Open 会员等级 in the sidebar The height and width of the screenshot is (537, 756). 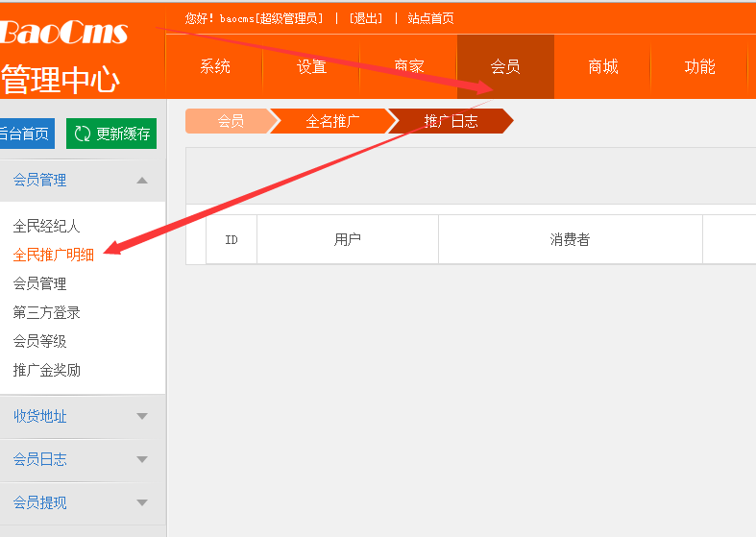[39, 342]
